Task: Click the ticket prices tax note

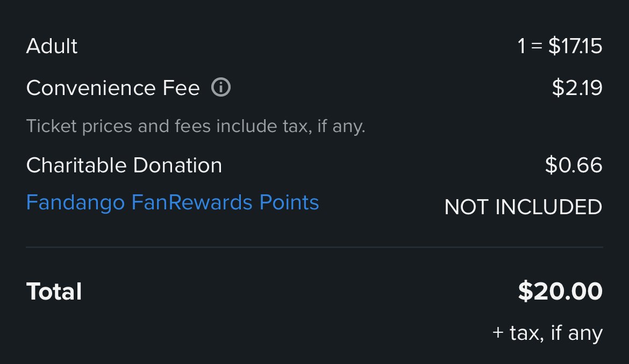Action: pyautogui.click(x=196, y=127)
